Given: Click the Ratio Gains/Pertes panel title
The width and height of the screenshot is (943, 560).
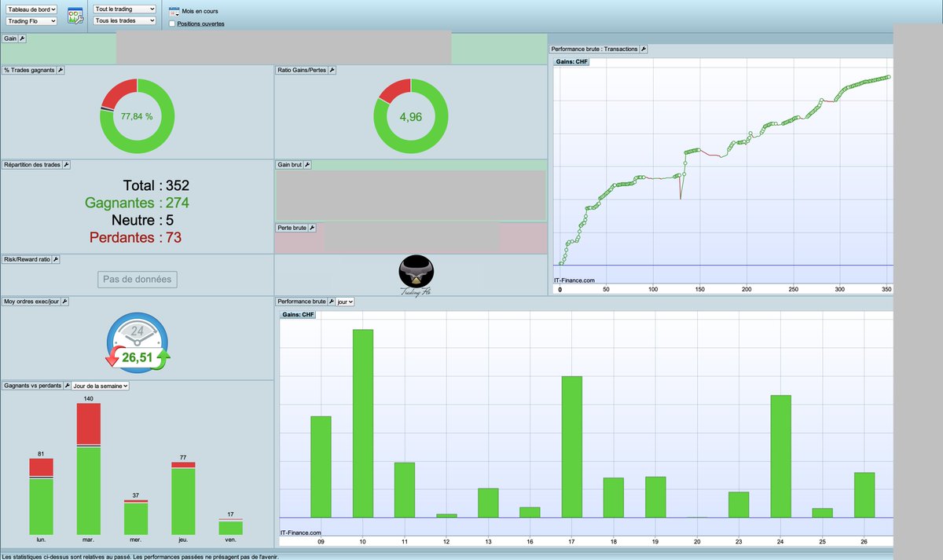Looking at the screenshot, I should click(302, 70).
